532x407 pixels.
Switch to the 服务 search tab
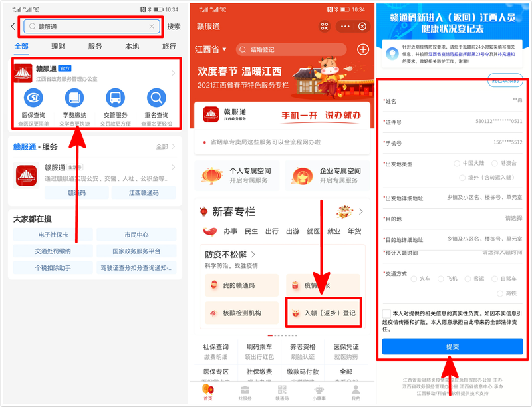95,46
